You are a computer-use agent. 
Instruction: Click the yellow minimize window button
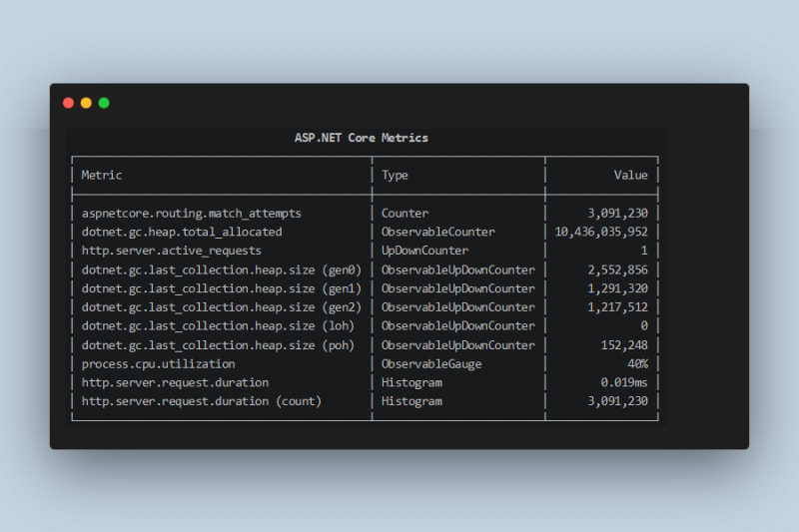click(x=86, y=103)
